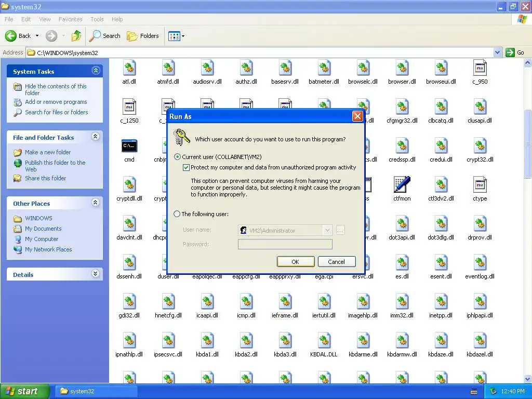Viewport: 532px width, 399px height.
Task: Click Make a new folder
Action: point(48,152)
